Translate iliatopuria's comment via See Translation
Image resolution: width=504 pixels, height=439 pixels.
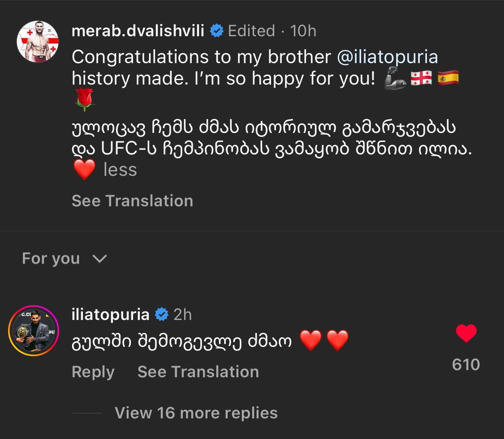[198, 372]
